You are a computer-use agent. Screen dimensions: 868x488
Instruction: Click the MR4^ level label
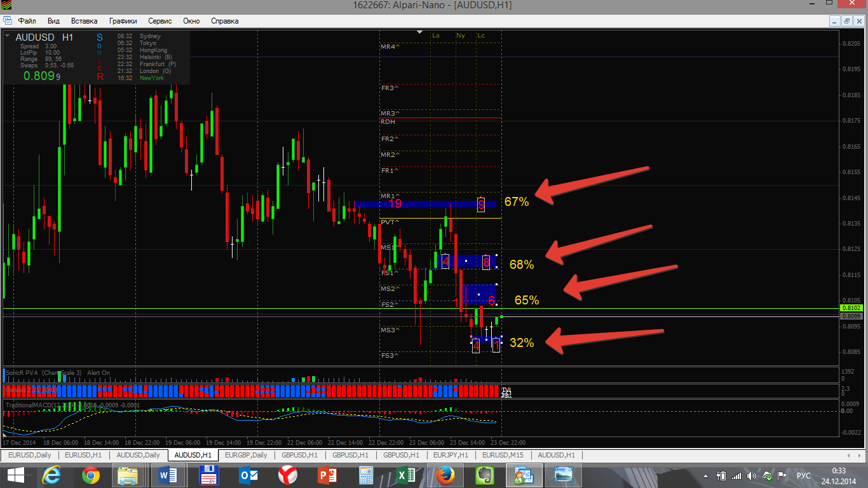pyautogui.click(x=390, y=46)
